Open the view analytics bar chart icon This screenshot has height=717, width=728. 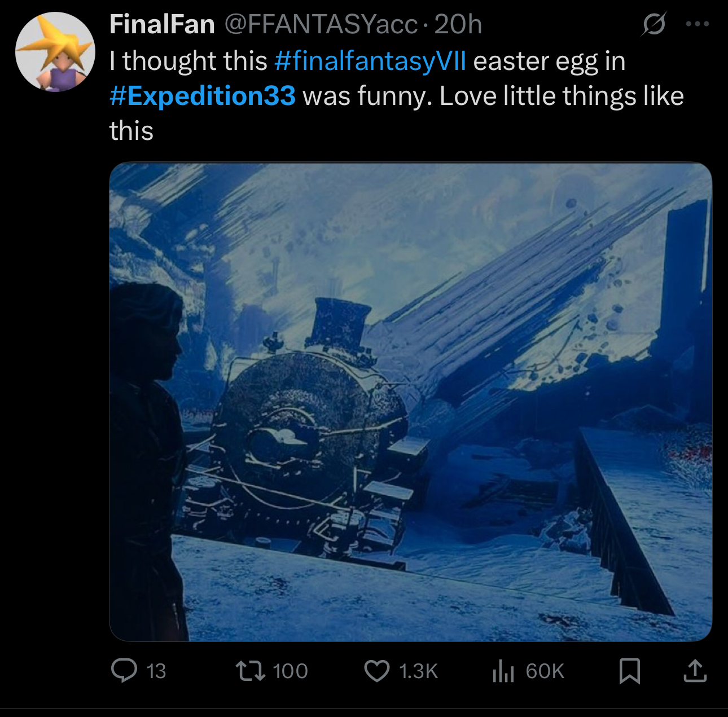503,671
